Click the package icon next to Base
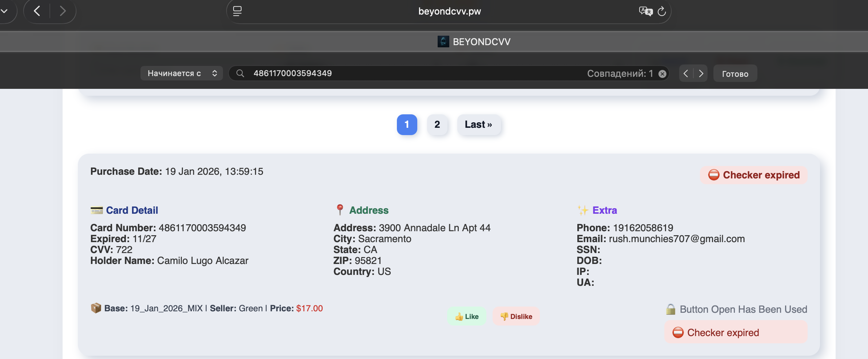Viewport: 868px width, 359px height. click(96, 308)
